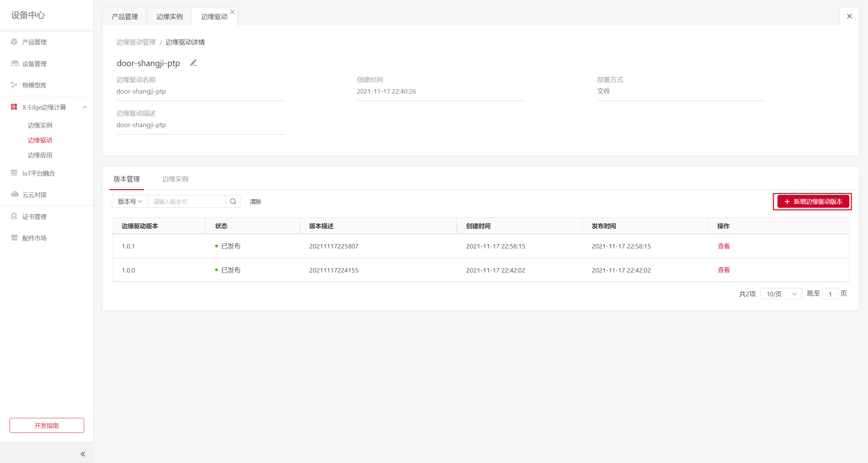
Task: Click the 云云对接 cloud icon
Action: [15, 194]
